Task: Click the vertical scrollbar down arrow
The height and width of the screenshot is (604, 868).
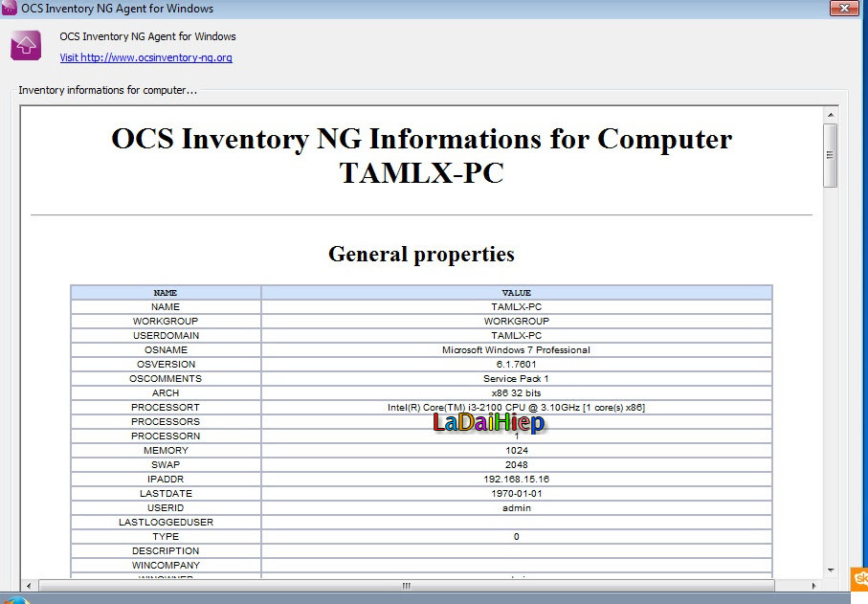Action: pyautogui.click(x=831, y=570)
